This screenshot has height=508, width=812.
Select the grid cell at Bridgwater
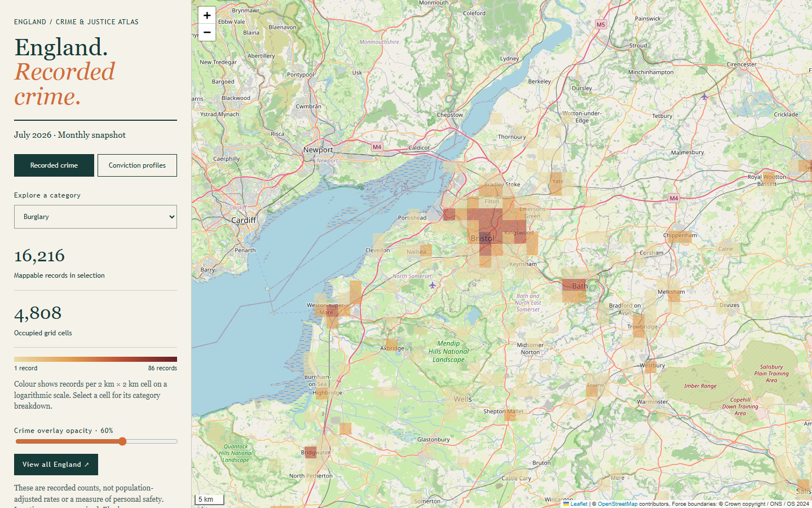(310, 452)
